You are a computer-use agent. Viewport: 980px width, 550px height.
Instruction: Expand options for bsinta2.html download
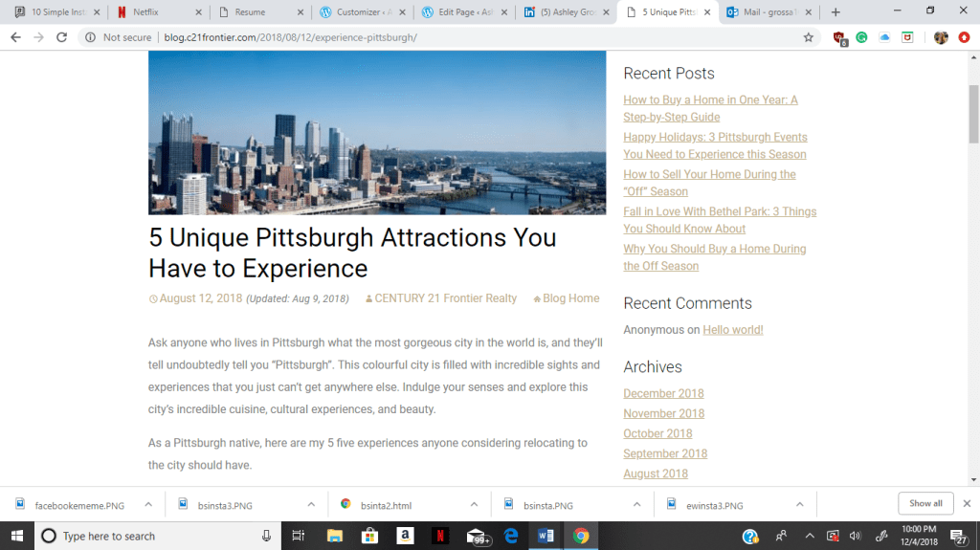(x=476, y=504)
